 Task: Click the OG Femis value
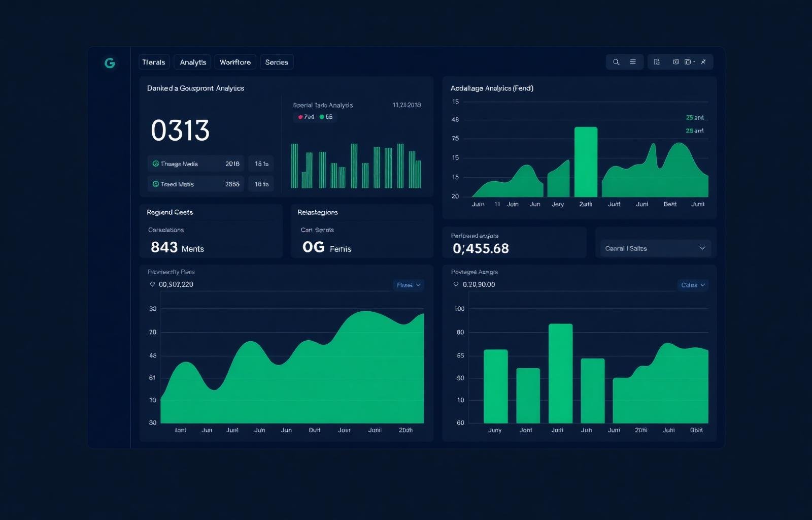(x=327, y=247)
